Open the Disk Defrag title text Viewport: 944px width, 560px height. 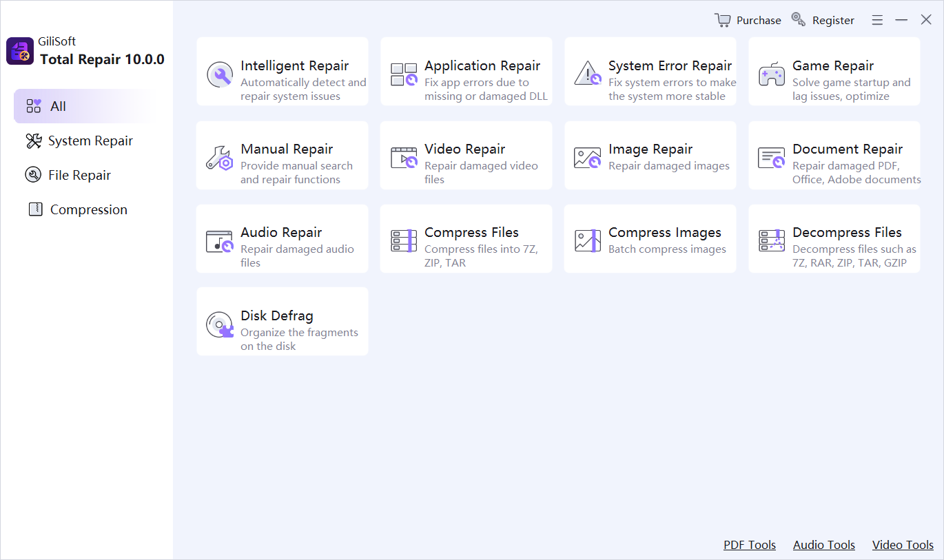pos(277,315)
